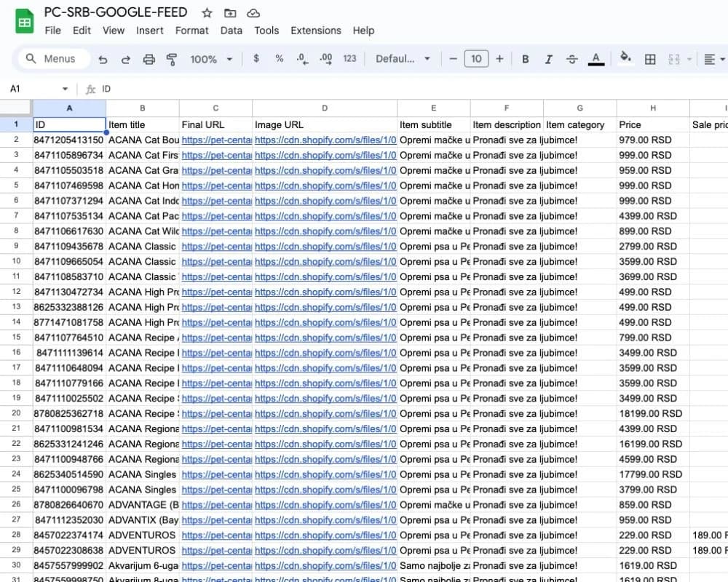Open the cloud save status indicator
Image resolution: width=728 pixels, height=582 pixels.
pyautogui.click(x=254, y=12)
